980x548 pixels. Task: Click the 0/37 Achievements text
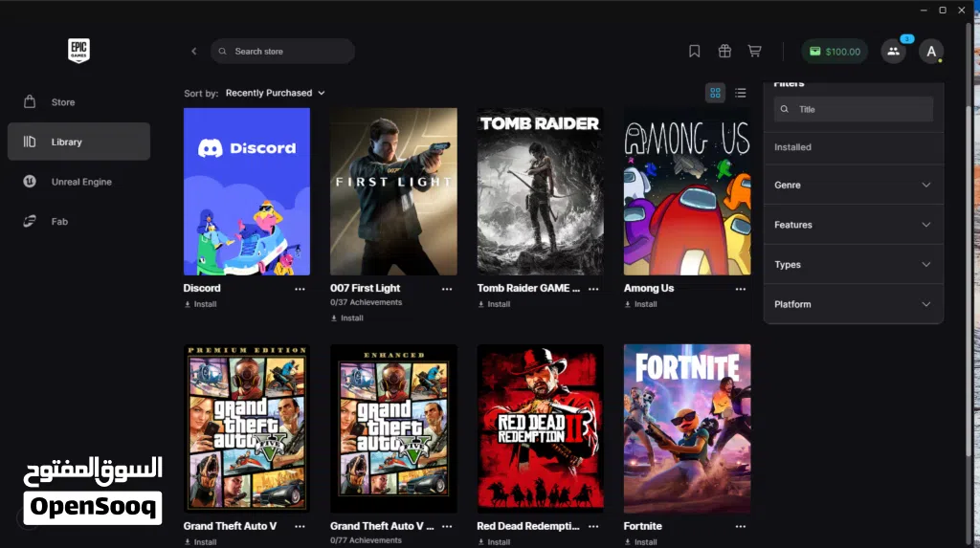(367, 302)
